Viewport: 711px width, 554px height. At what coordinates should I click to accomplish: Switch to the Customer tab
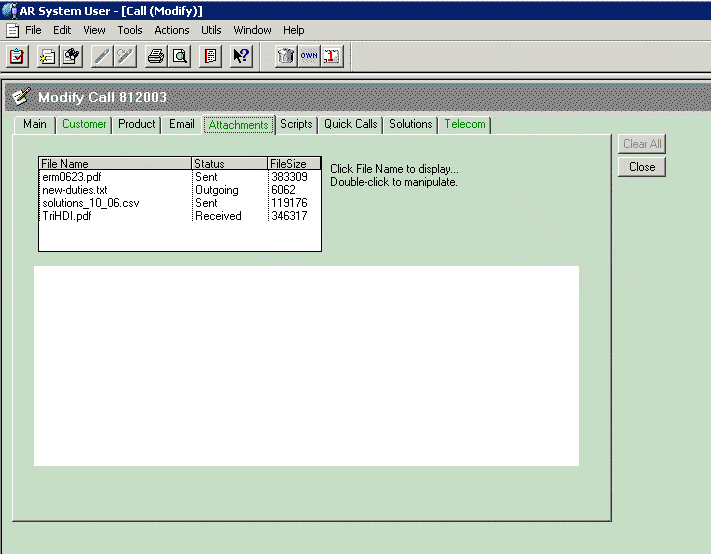(x=84, y=125)
